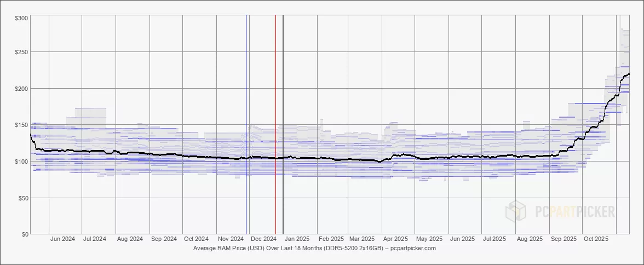This screenshot has height=265, width=644.
Task: Click the PCPartPicker cube logo icon
Action: tap(515, 211)
